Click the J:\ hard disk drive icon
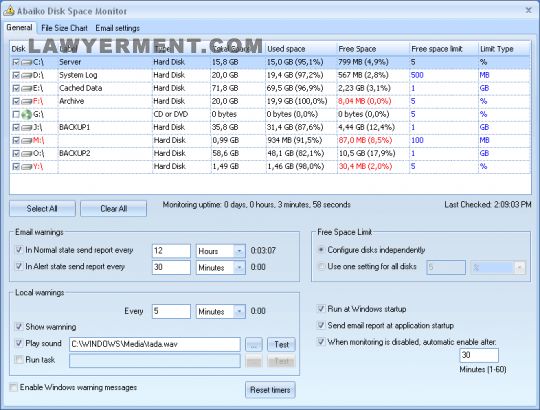540x410 pixels. click(x=27, y=128)
